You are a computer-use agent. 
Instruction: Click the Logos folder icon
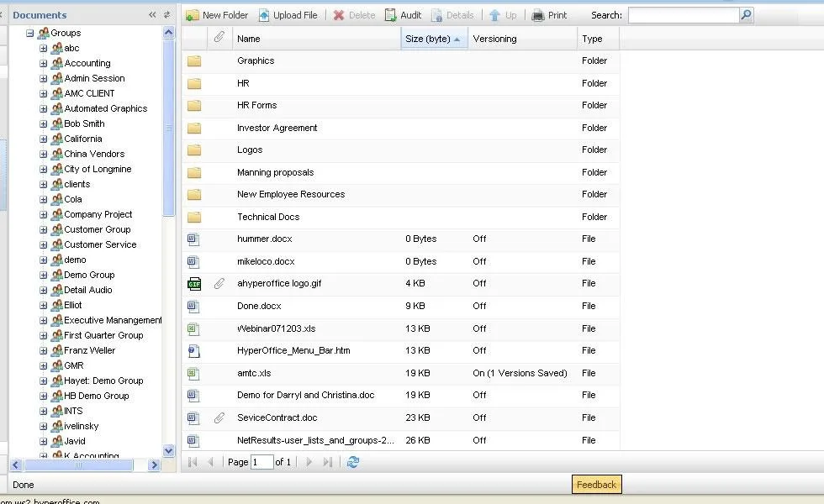pyautogui.click(x=194, y=150)
